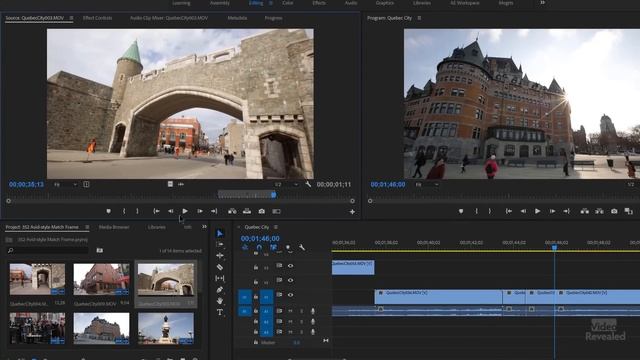Add a marker in the Source monitor
Image resolution: width=640 pixels, height=360 pixels.
108,211
